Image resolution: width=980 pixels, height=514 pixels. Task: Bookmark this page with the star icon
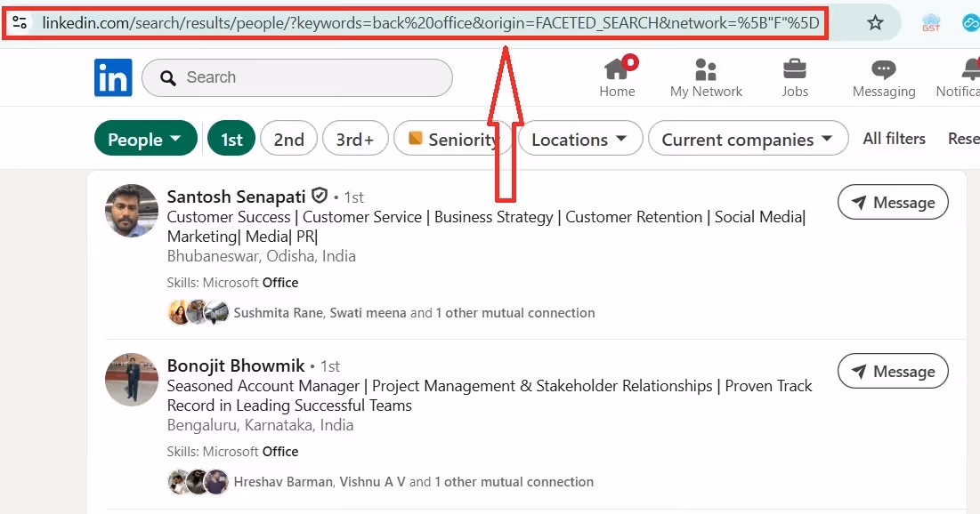(x=875, y=23)
